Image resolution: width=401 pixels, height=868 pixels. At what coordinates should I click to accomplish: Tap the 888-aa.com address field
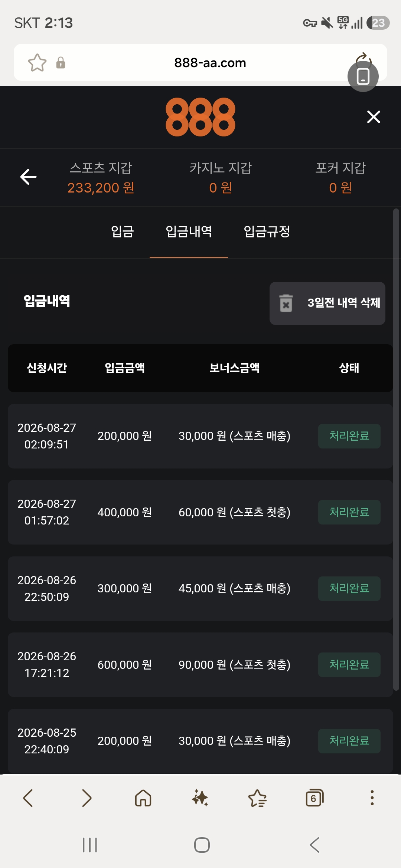tap(210, 63)
